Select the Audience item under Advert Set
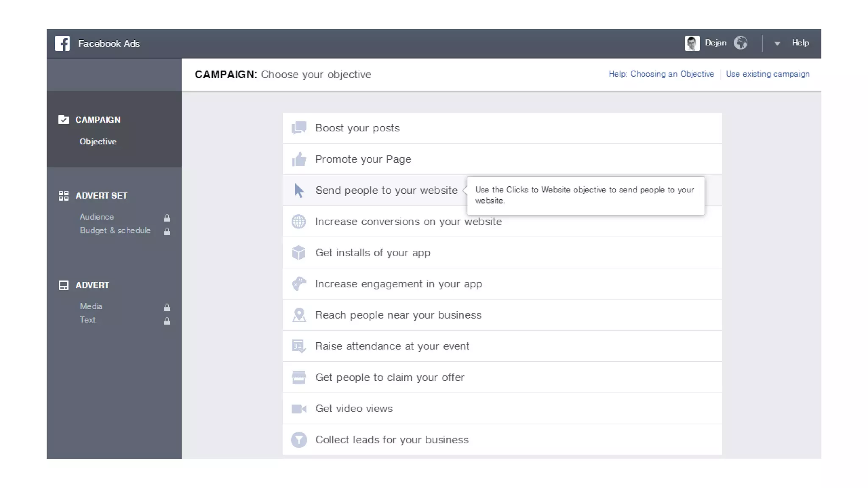The image size is (868, 488). (97, 217)
